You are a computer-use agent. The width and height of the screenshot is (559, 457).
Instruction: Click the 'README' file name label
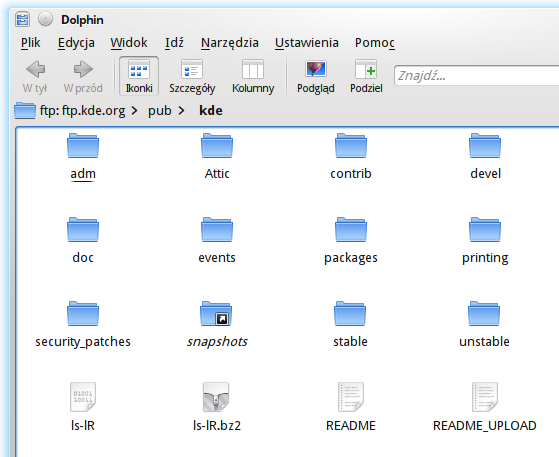pos(351,426)
